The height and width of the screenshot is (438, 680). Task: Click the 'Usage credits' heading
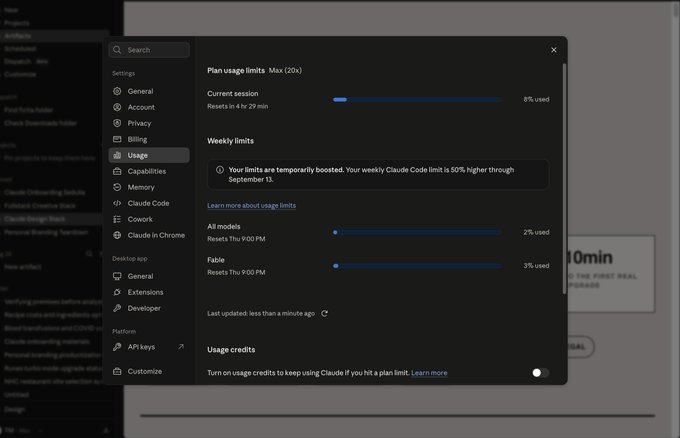point(231,350)
